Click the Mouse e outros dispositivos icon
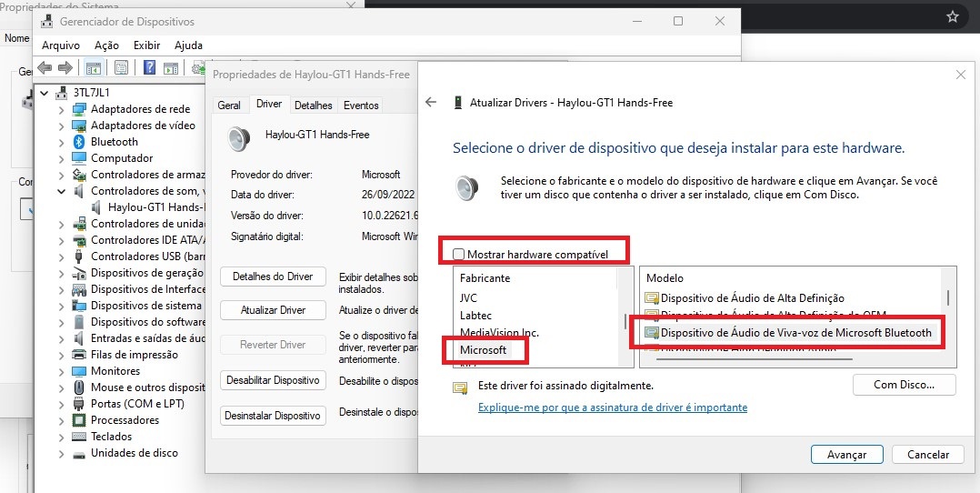The image size is (980, 493). pos(79,387)
